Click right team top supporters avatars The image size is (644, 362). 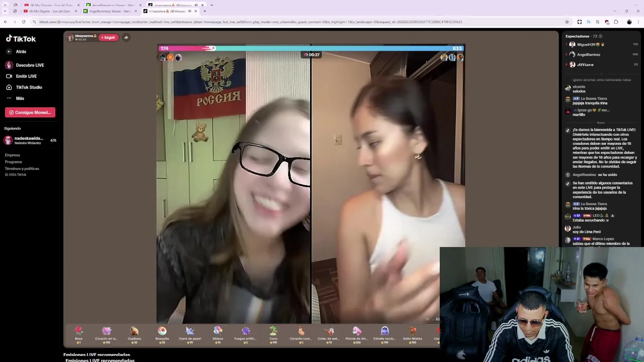(x=452, y=57)
